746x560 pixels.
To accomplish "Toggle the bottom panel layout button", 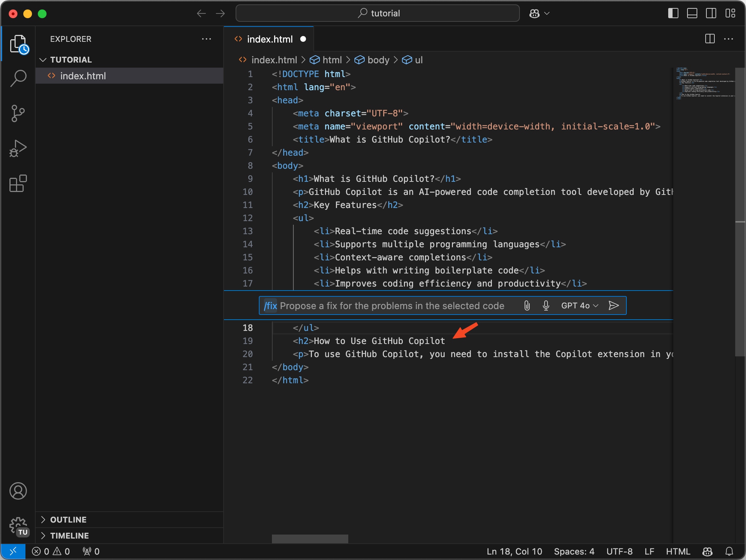I will [692, 13].
